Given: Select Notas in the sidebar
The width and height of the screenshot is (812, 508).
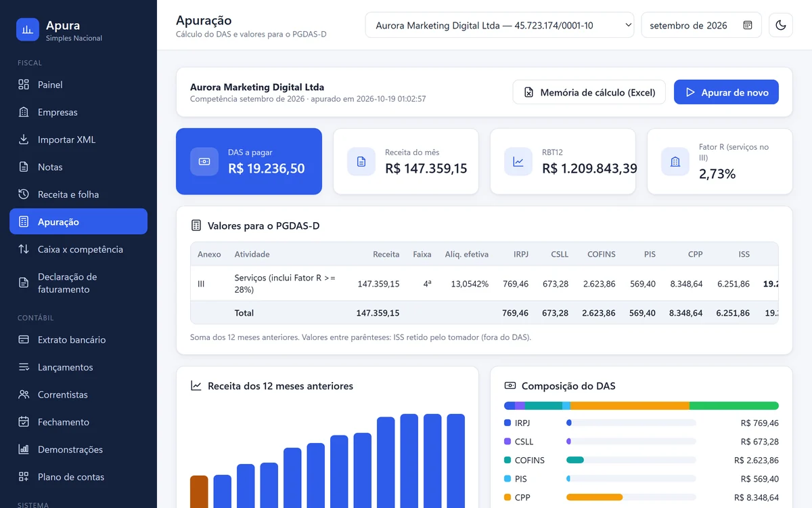Looking at the screenshot, I should [78, 167].
